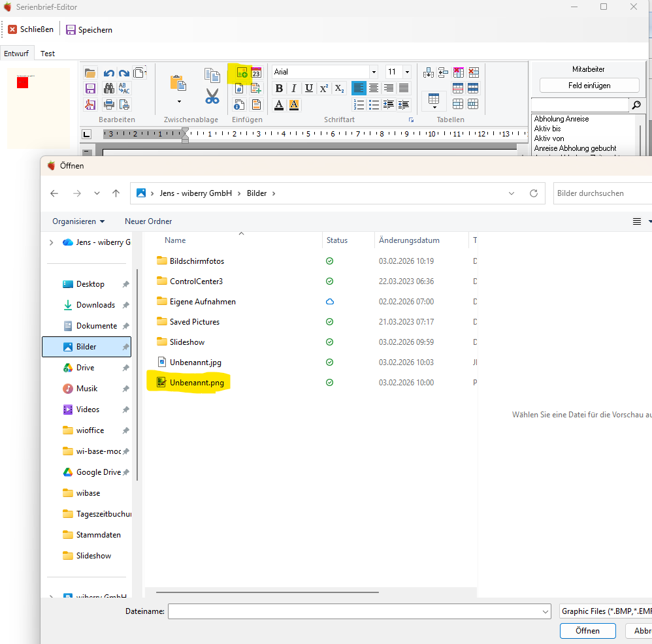Click the font highlight color swatch
The width and height of the screenshot is (652, 644).
294,105
